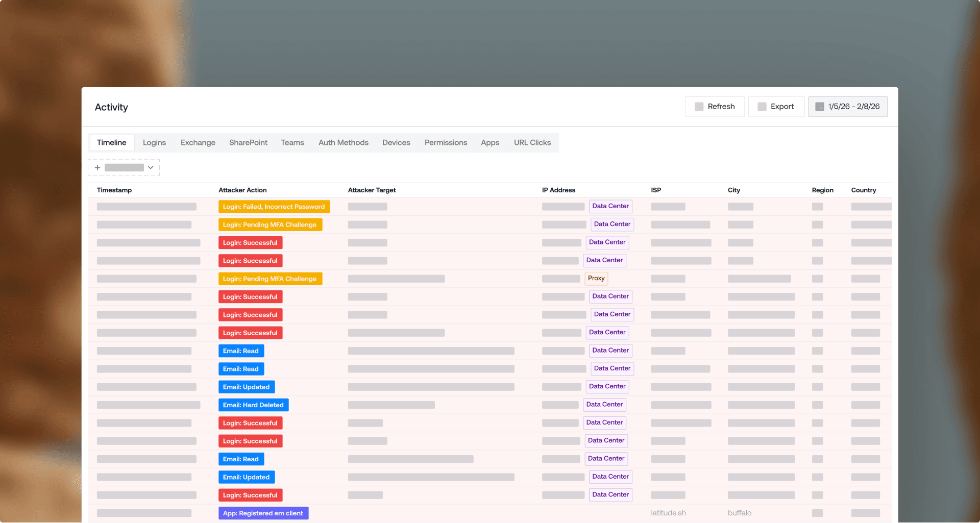
Task: Click the latitude.sh ISP entry
Action: click(x=668, y=513)
